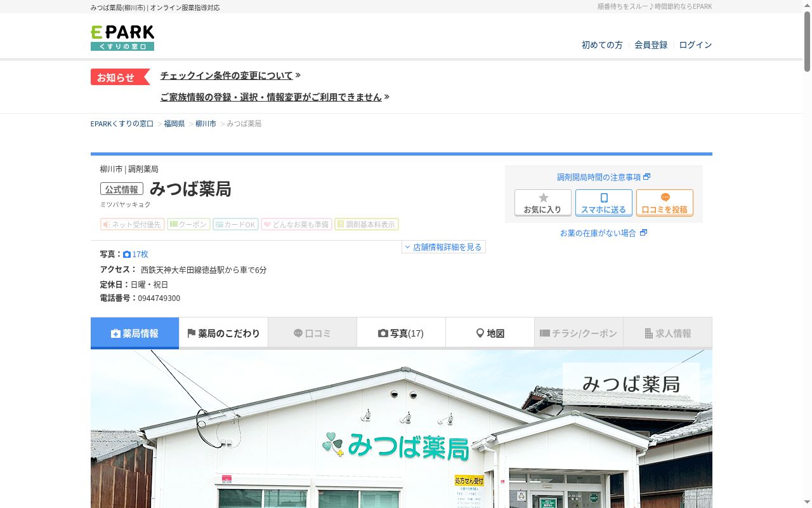The image size is (812, 508).
Task: Click the speech bubble icon on 口コミを投稿
Action: [665, 197]
